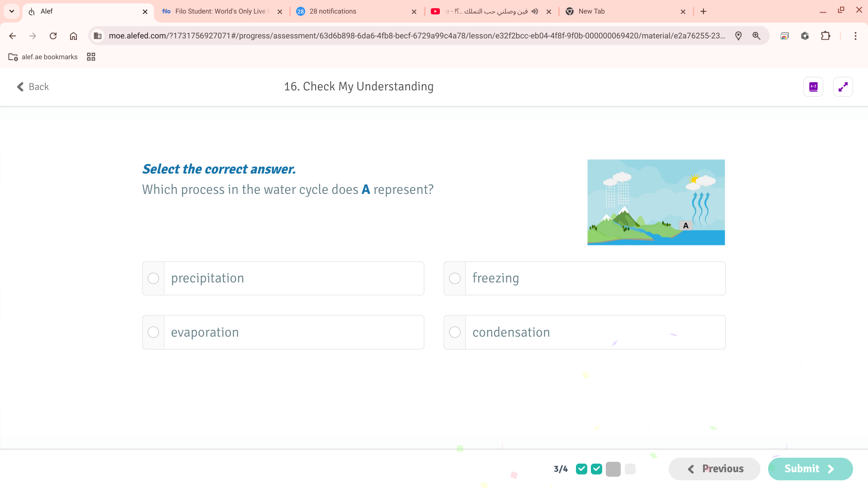Go back with the Previous button

tap(714, 469)
